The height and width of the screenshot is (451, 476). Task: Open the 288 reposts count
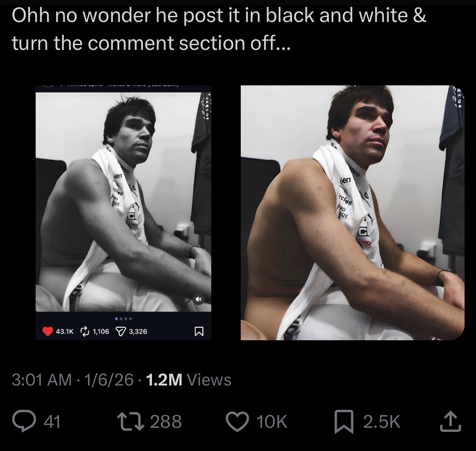pyautogui.click(x=166, y=421)
